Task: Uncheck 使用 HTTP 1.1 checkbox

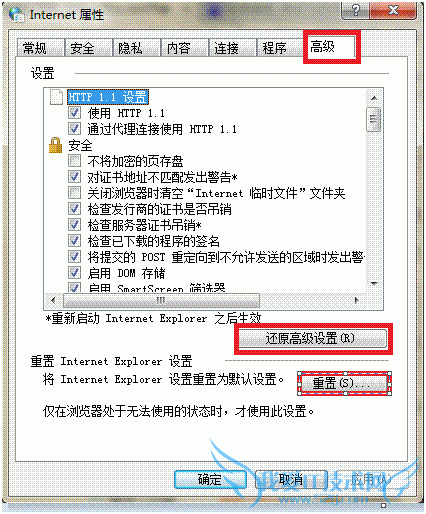Action: coord(74,113)
